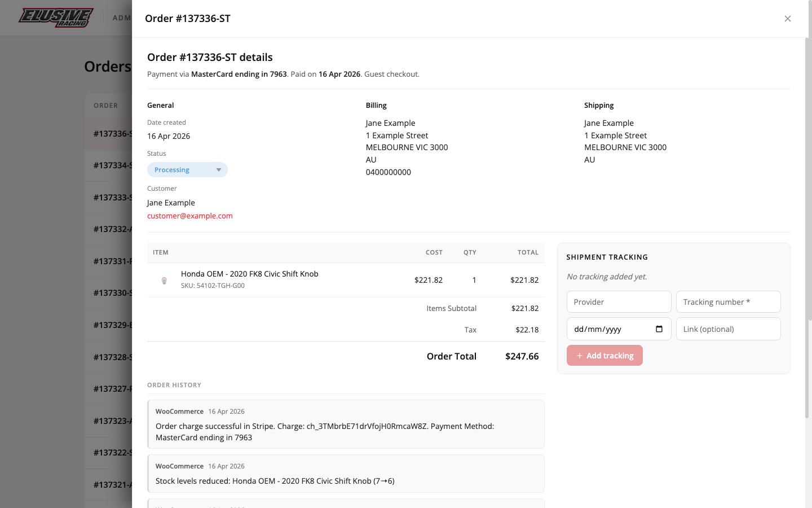Click the customer@example.com email link
Screen dimensions: 812x508
point(190,216)
